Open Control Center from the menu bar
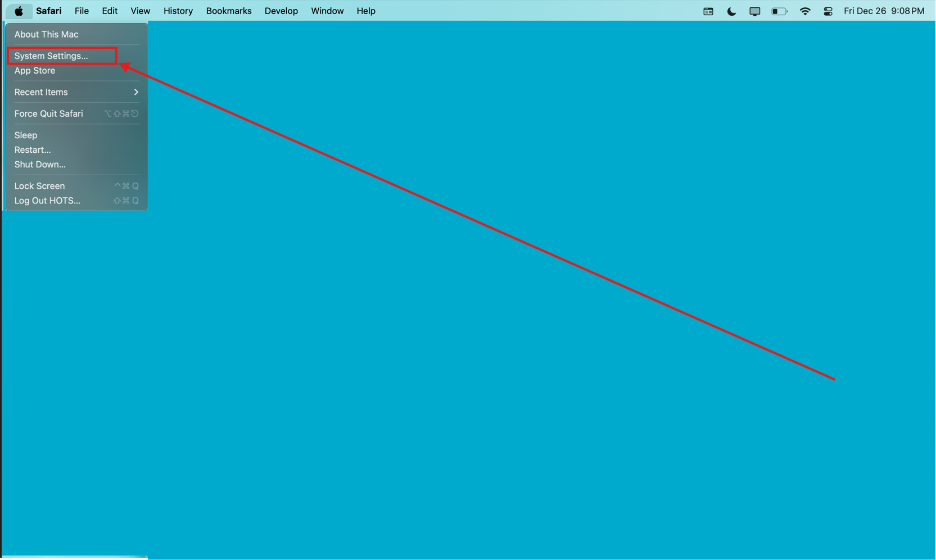The height and width of the screenshot is (560, 936). coord(828,11)
